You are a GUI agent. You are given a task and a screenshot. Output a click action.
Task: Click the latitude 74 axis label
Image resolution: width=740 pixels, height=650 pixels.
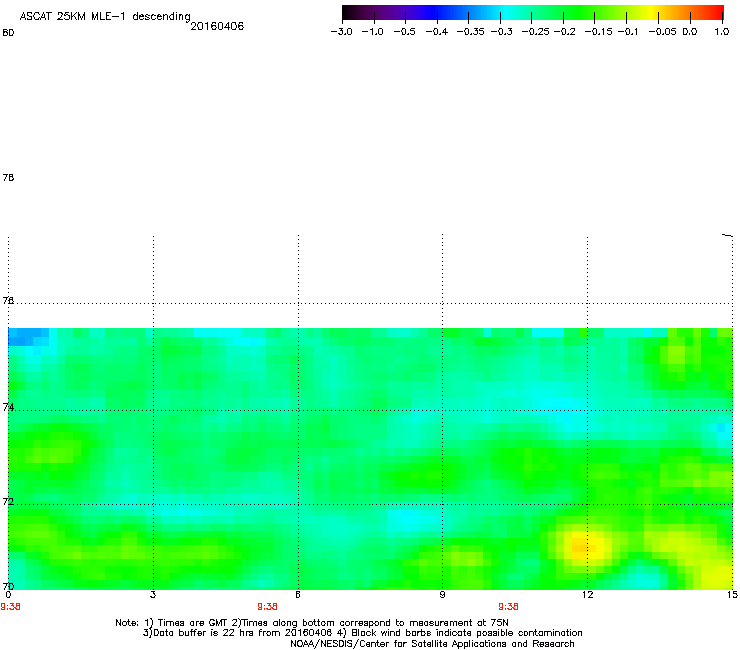[x=8, y=407]
